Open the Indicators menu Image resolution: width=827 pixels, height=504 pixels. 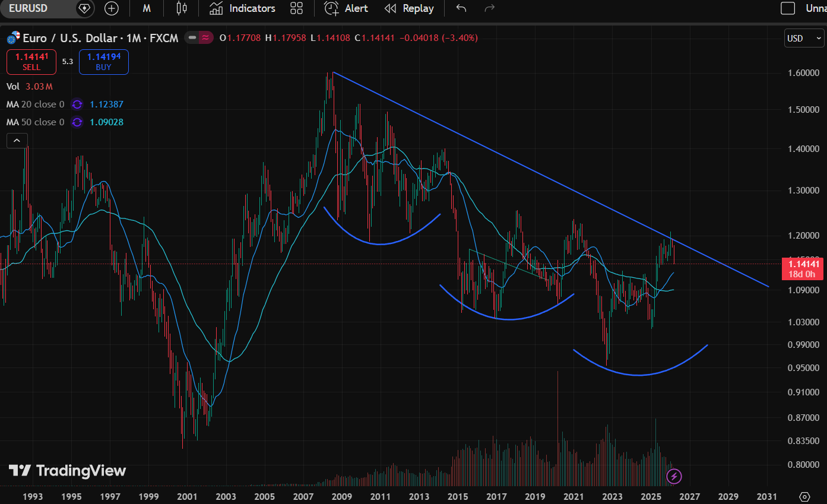(243, 8)
